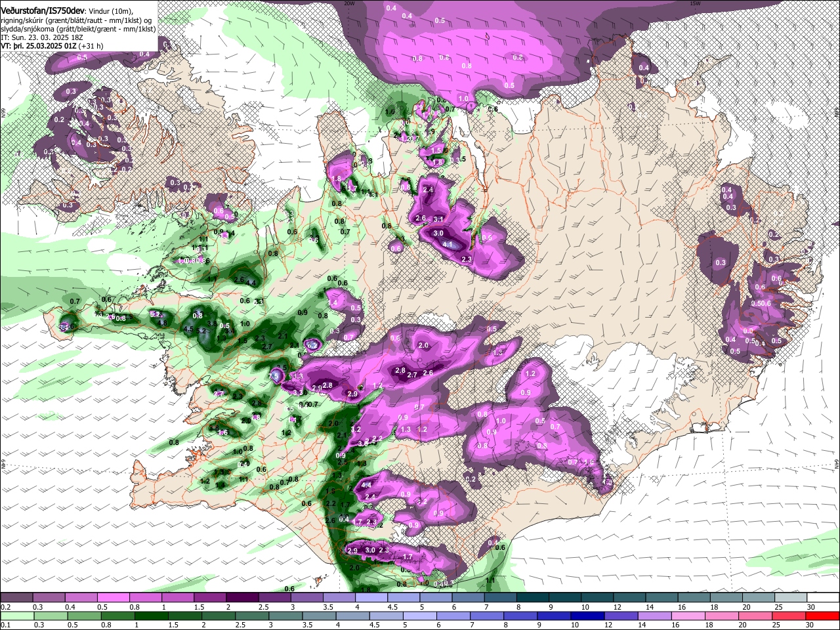Click the pale green 0.1 swatch in bottom legend row

tap(16, 616)
